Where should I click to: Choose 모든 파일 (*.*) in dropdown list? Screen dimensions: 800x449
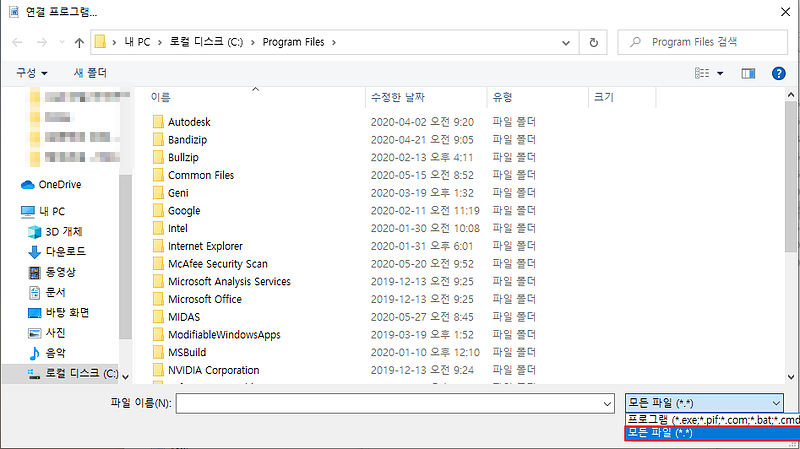712,433
